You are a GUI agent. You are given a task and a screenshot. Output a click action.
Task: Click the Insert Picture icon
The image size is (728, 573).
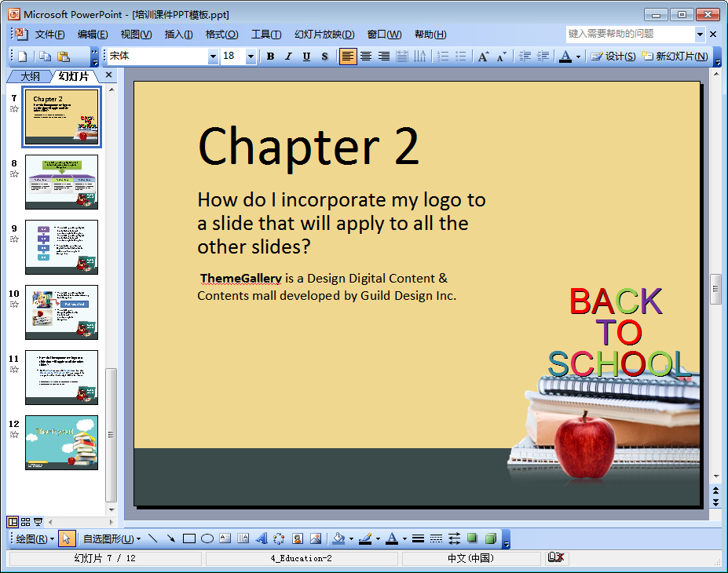(316, 538)
